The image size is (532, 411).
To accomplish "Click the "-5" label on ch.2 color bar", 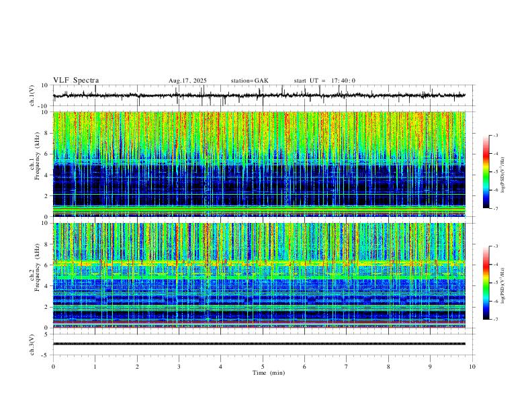I will pos(495,283).
